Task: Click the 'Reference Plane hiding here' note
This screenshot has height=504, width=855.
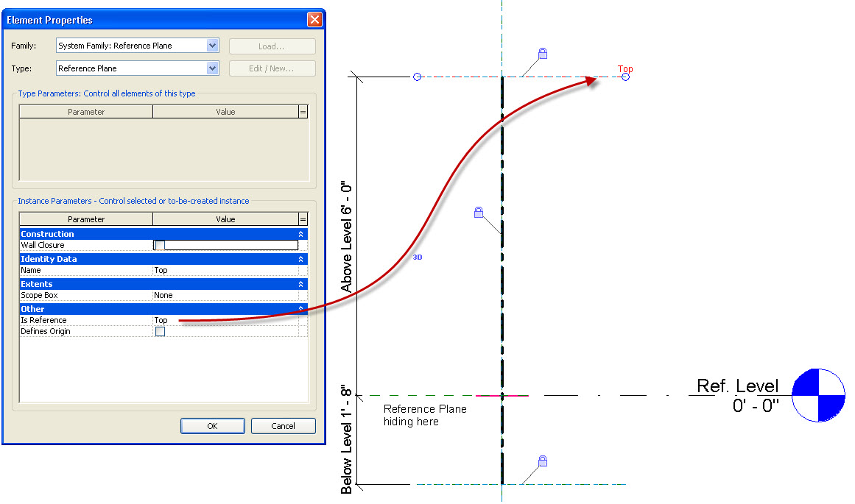Action: pos(425,415)
